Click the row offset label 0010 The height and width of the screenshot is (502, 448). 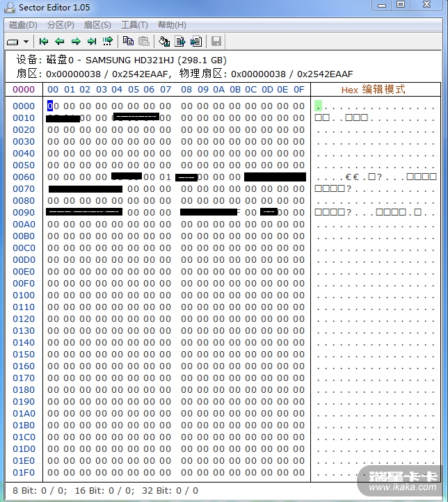[x=24, y=118]
